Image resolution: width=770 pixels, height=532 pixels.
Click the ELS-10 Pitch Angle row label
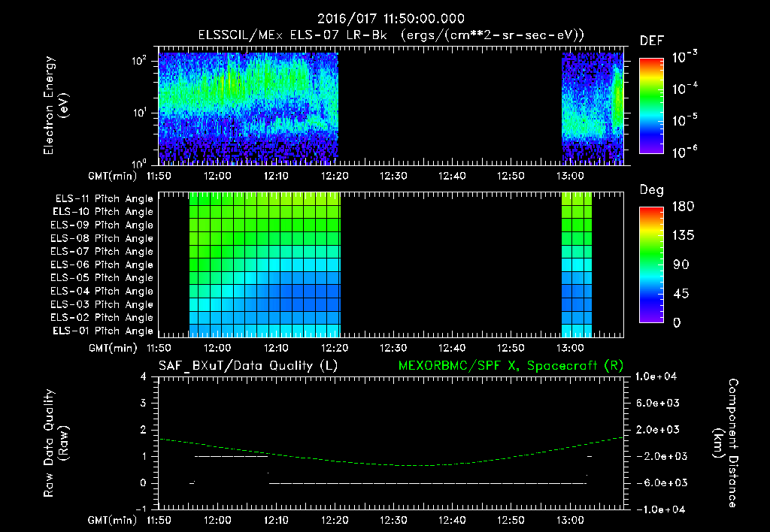pos(103,212)
